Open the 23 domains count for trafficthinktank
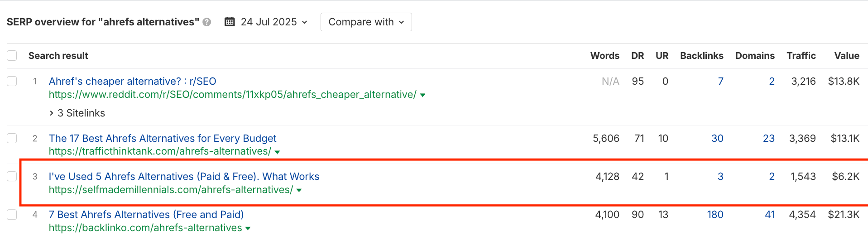868x238 pixels. tap(769, 138)
